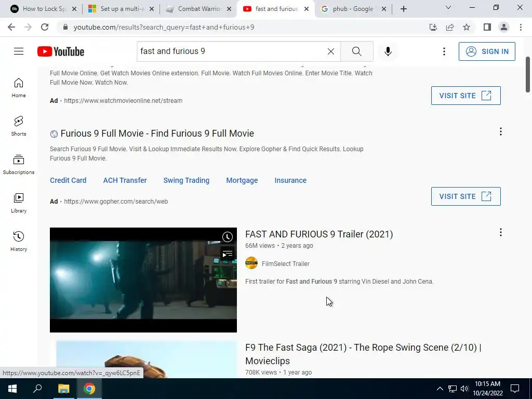This screenshot has height=399, width=532.
Task: Close the Combat Warrior tab
Action: (229, 9)
